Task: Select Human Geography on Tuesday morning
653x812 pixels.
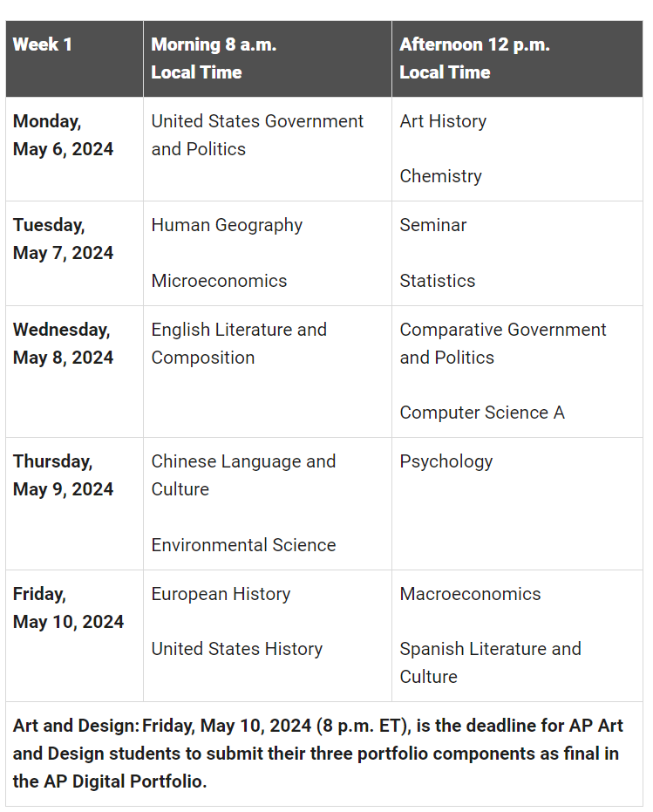Action: pyautogui.click(x=227, y=225)
